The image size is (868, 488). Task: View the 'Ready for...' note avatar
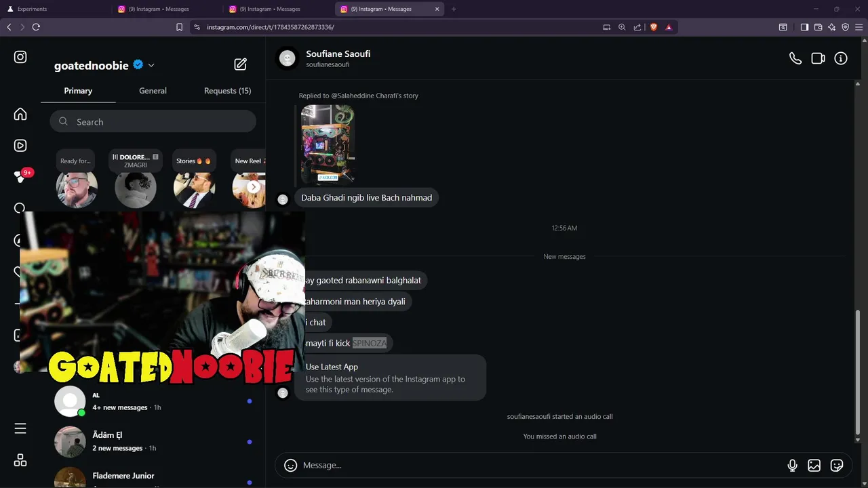pyautogui.click(x=77, y=188)
